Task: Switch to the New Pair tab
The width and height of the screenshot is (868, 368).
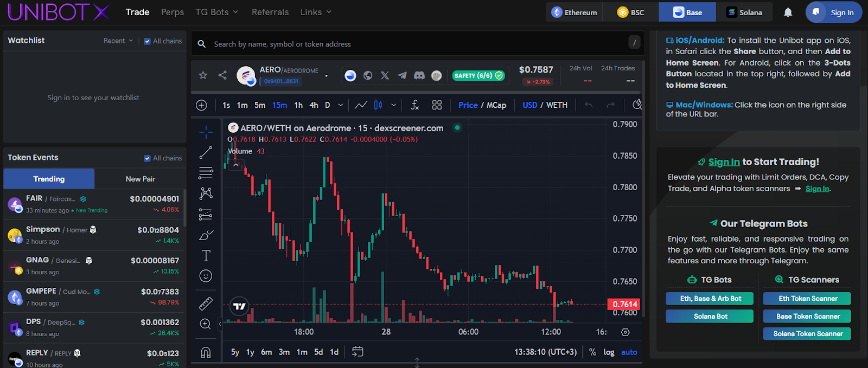Action: [x=141, y=179]
